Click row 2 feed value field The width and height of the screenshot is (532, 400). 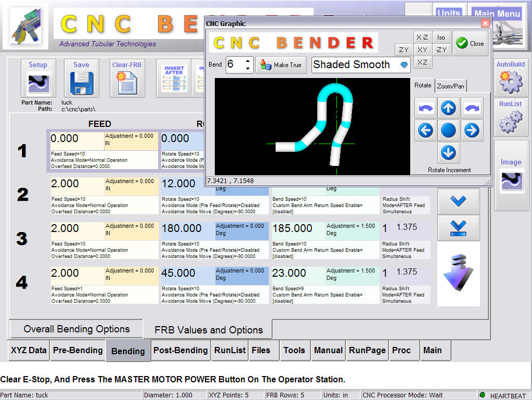[x=77, y=184]
